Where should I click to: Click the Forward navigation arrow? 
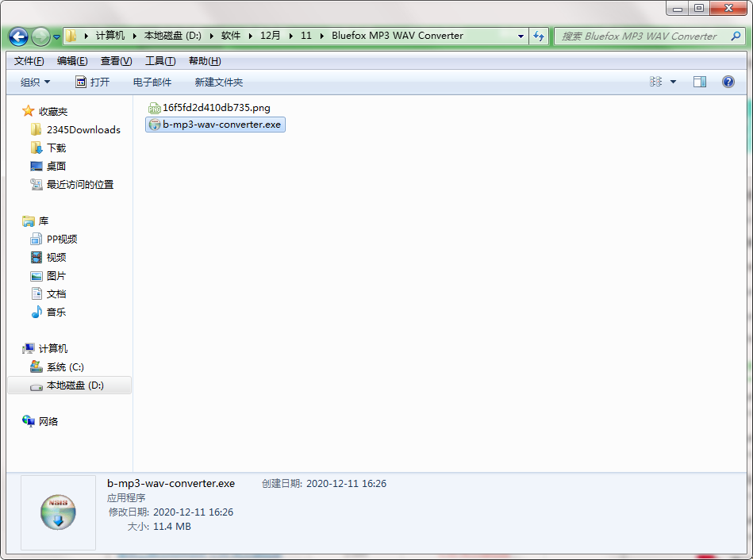pos(40,36)
